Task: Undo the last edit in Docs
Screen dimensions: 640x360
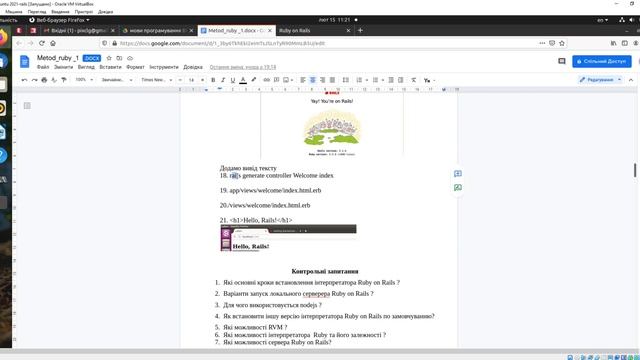Action: pos(24,80)
